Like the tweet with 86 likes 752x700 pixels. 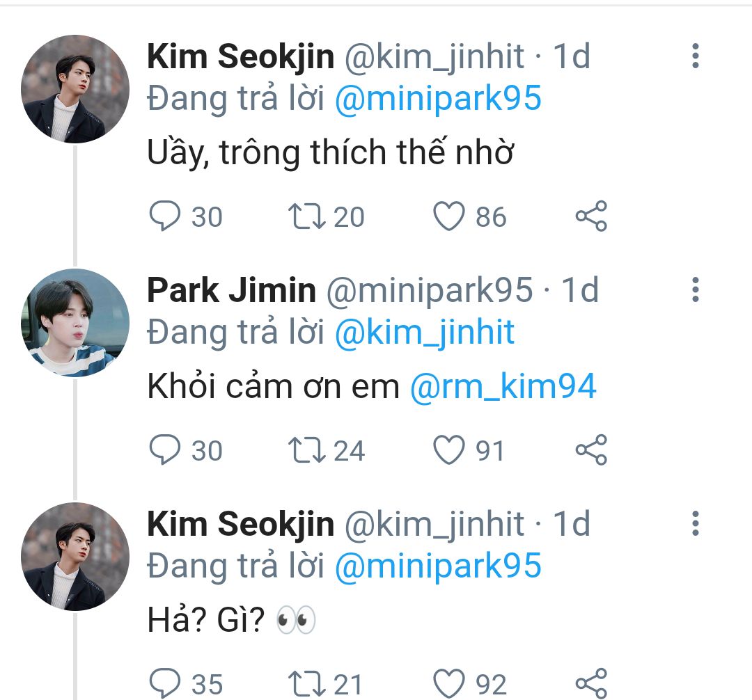pos(448,216)
